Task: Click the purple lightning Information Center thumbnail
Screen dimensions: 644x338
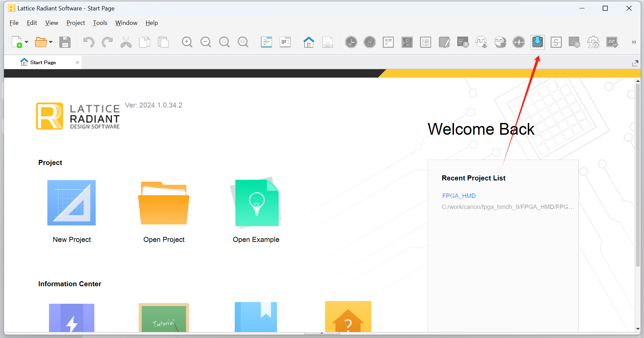Action: [x=72, y=318]
